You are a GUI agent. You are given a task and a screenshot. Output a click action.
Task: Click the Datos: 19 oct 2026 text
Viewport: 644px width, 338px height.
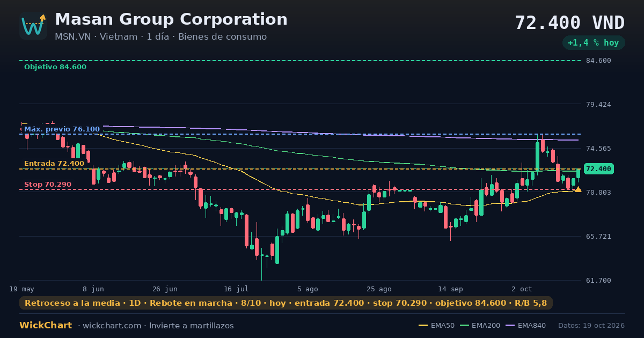pos(591,326)
